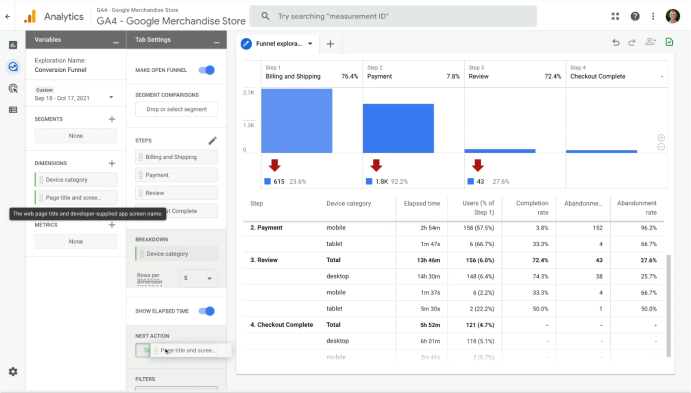Viewport: 691px width, 393px height.
Task: Click the Device category column header
Action: click(x=349, y=203)
